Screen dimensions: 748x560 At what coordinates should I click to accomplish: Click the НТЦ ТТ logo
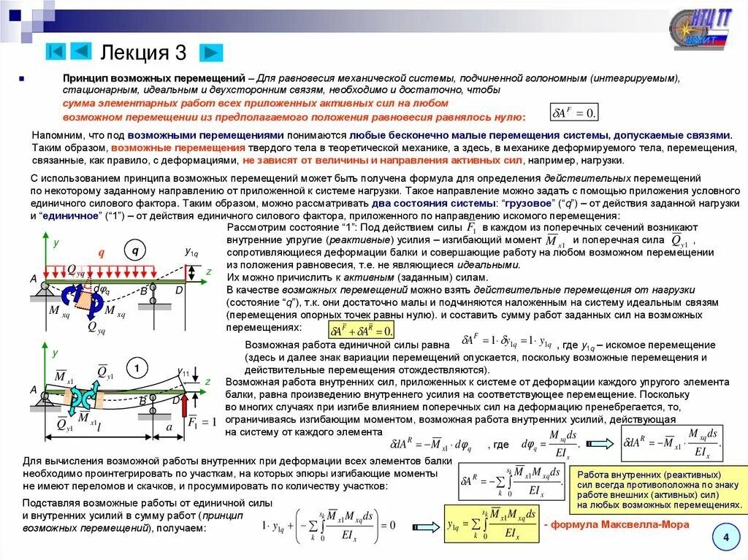699,30
